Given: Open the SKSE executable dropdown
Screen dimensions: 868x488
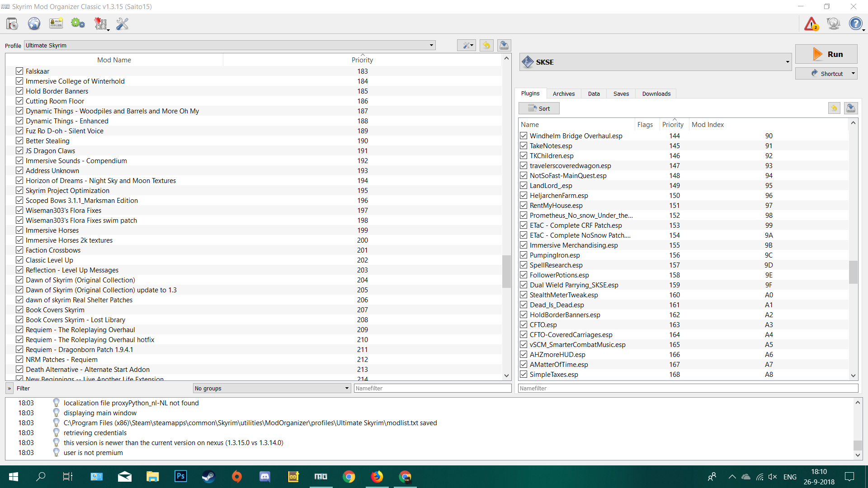Looking at the screenshot, I should pos(656,62).
